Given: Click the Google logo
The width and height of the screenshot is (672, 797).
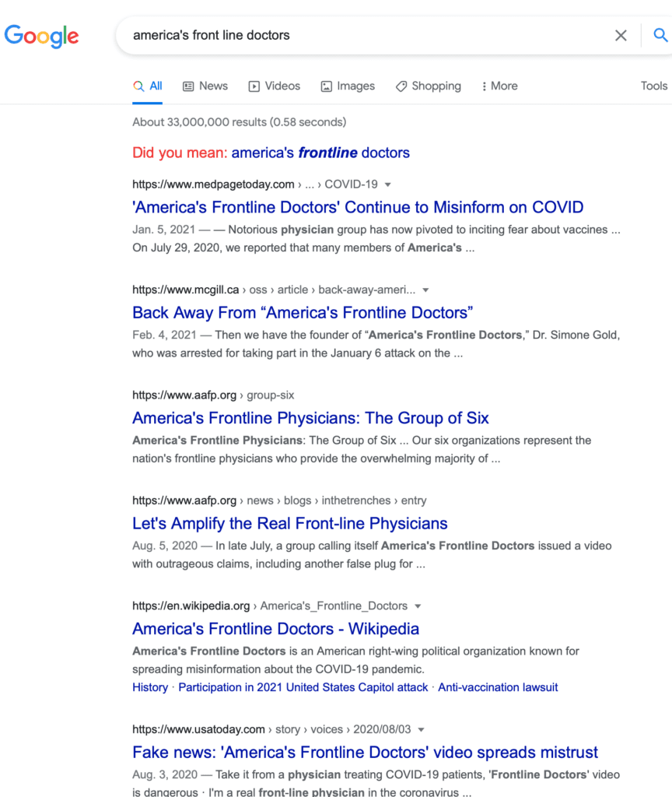Looking at the screenshot, I should click(42, 36).
